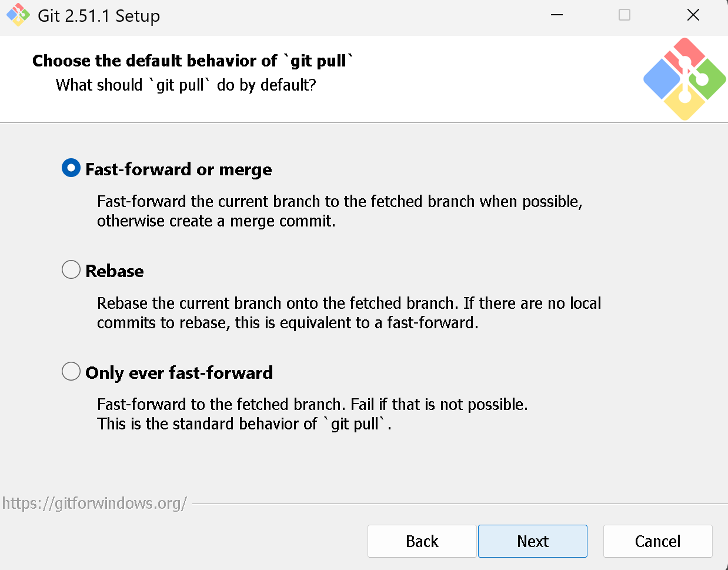Click the Git icon in the title bar
Screen dimensions: 728x570
click(x=18, y=15)
